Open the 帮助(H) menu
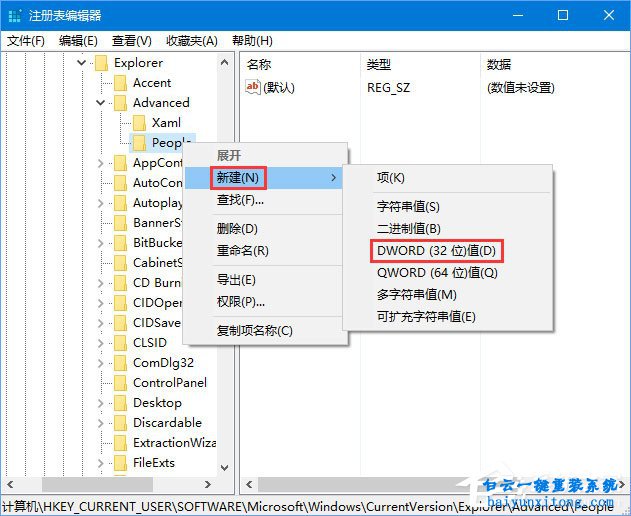This screenshot has height=516, width=631. pyautogui.click(x=252, y=41)
